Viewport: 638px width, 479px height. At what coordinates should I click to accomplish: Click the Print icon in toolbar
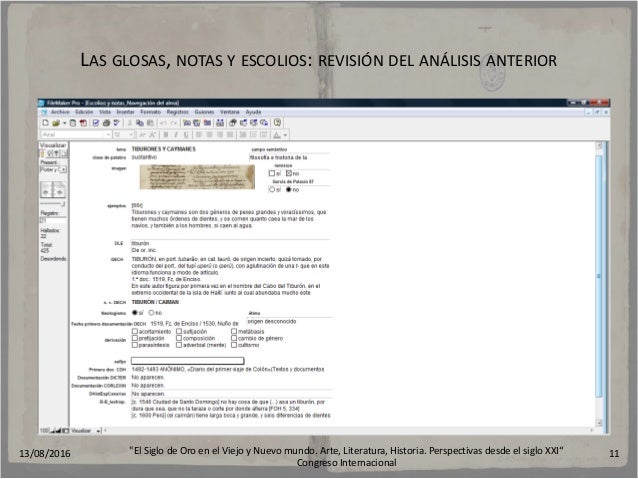click(x=106, y=123)
